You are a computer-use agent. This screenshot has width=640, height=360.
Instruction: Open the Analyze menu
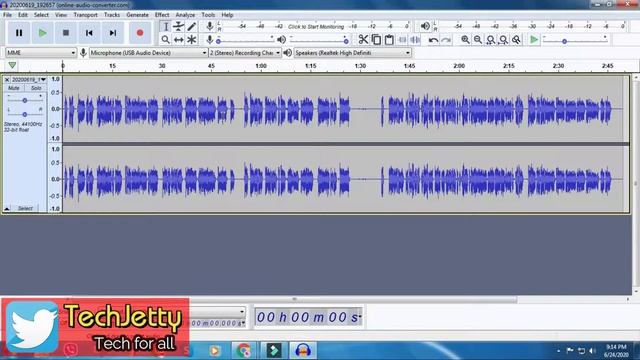click(x=185, y=15)
